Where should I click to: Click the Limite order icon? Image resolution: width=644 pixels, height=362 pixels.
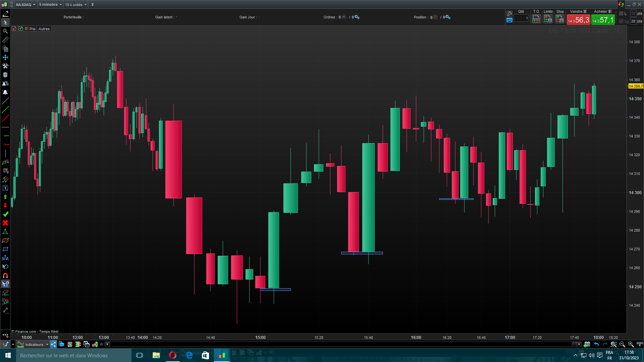[x=548, y=19]
